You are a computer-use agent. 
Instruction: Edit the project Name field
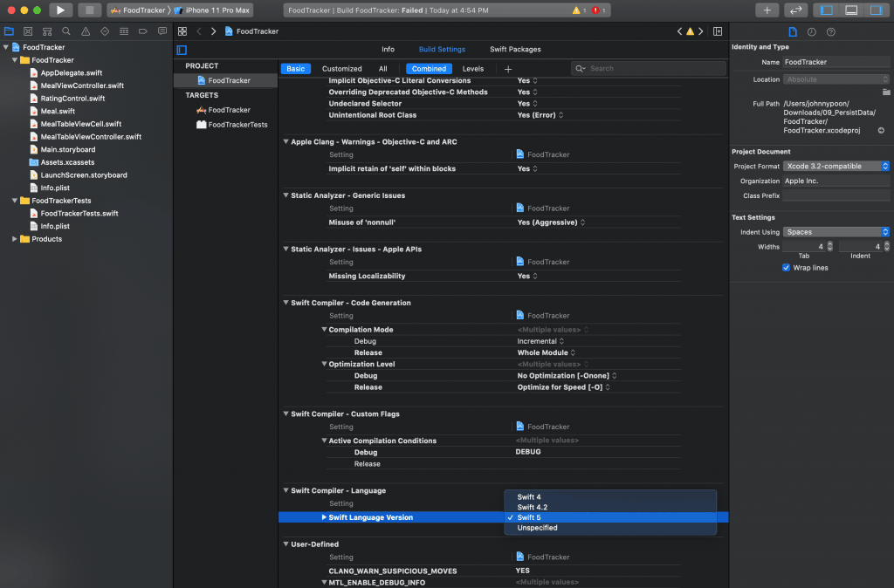[x=836, y=62]
